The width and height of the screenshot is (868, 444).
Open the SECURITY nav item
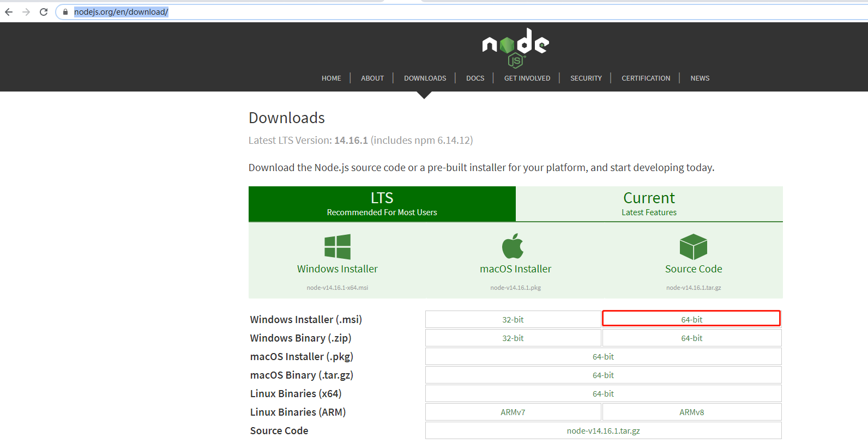[586, 78]
